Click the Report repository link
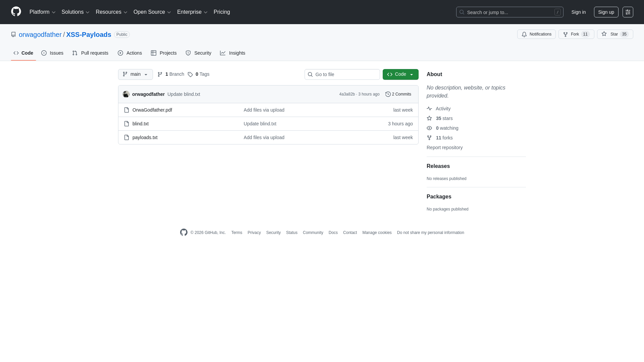This screenshot has width=644, height=362. pyautogui.click(x=444, y=147)
